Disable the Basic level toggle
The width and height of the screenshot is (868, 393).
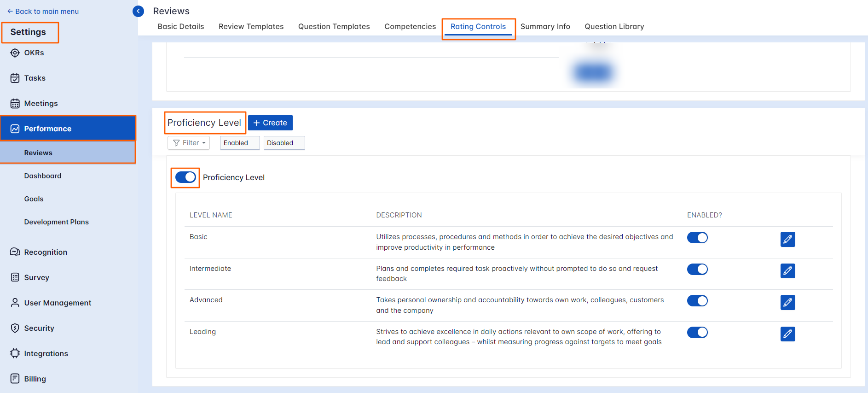click(697, 238)
